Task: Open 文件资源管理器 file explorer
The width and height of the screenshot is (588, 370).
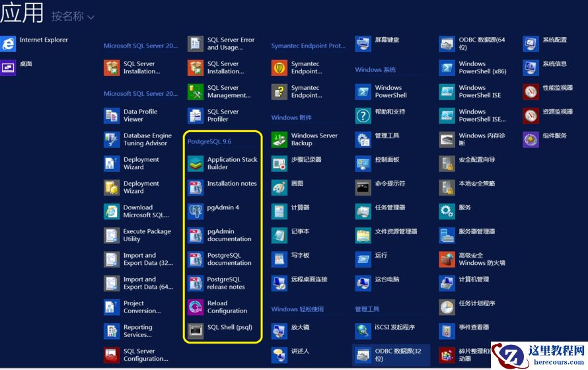Action: (x=386, y=235)
